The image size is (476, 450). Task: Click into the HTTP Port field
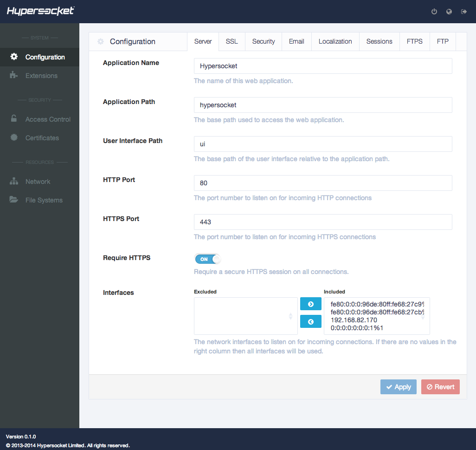coord(323,183)
